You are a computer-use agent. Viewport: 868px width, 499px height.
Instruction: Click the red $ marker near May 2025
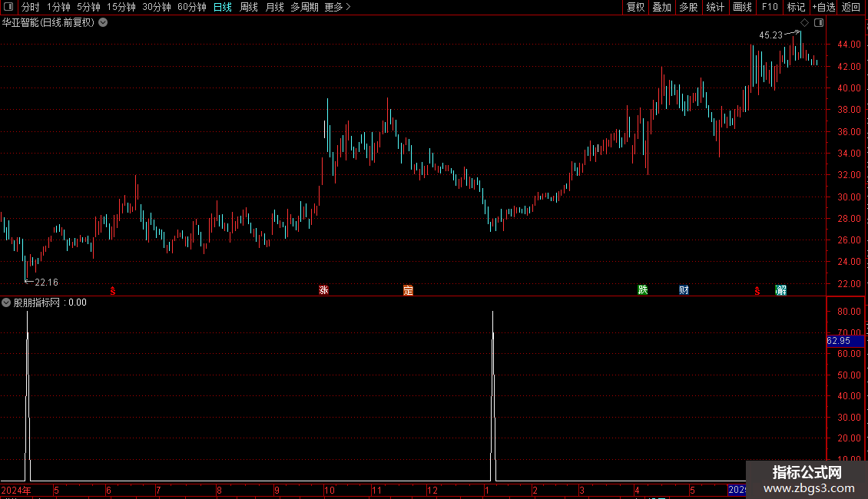[x=757, y=290]
